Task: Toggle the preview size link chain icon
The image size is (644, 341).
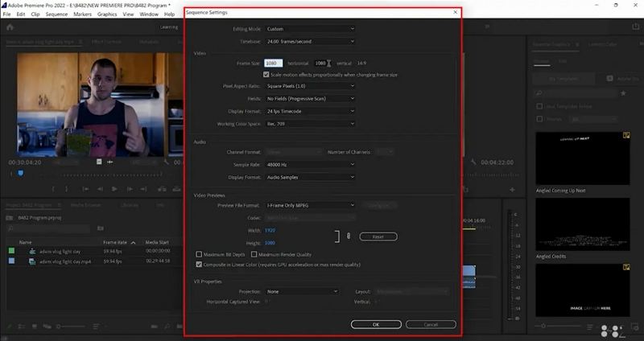Action: coord(349,236)
